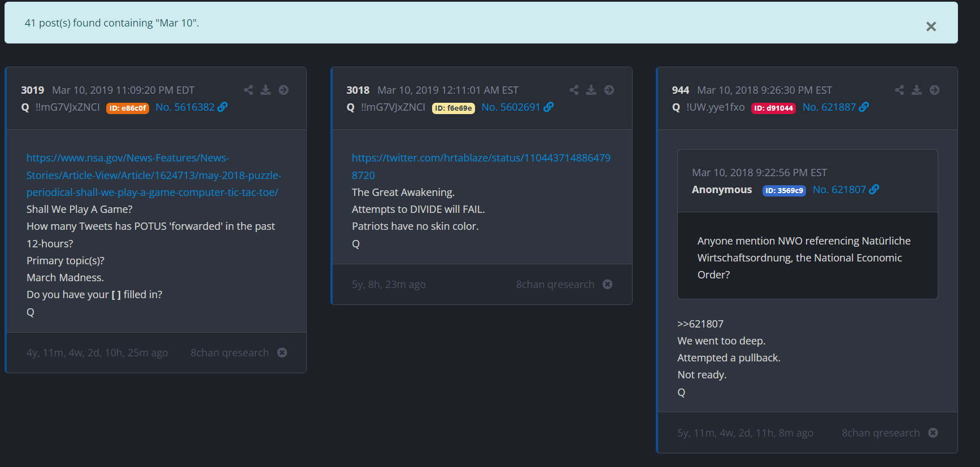Click 'Patriots have no skin color.' line
Viewport: 980px width, 467px height.
pyautogui.click(x=415, y=226)
